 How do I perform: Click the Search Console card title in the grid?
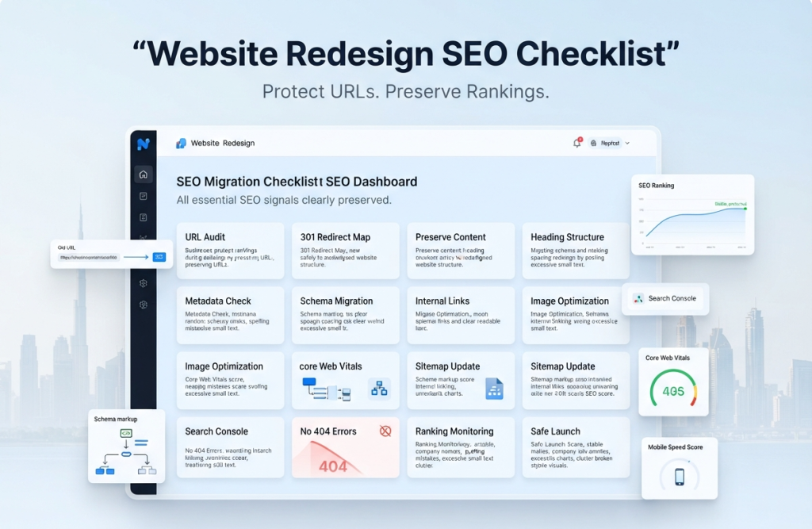[216, 431]
